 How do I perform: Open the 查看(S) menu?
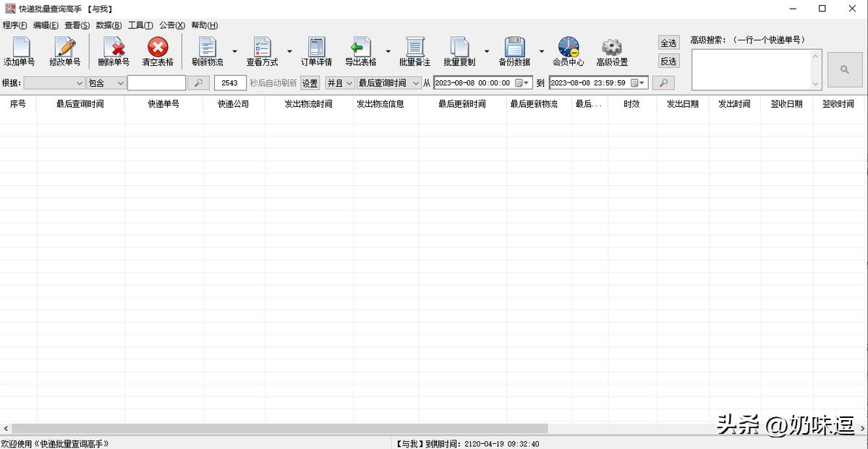coord(77,25)
